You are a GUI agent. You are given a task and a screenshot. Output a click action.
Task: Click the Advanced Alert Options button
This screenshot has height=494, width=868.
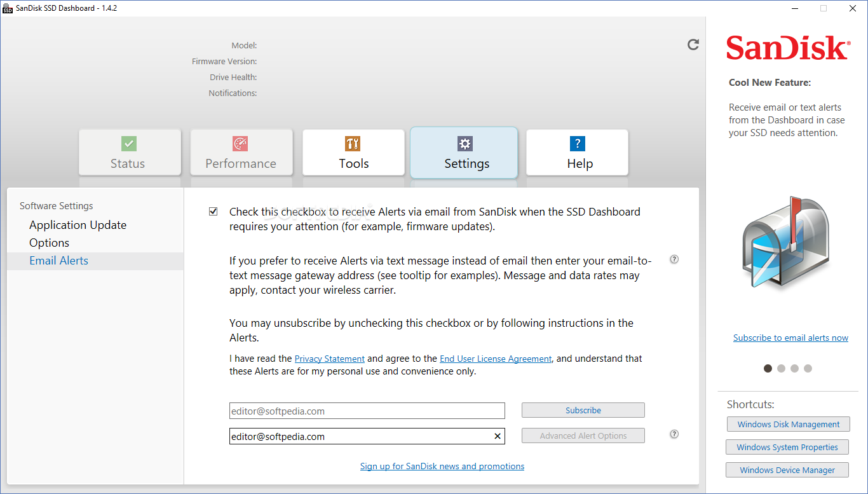click(583, 436)
